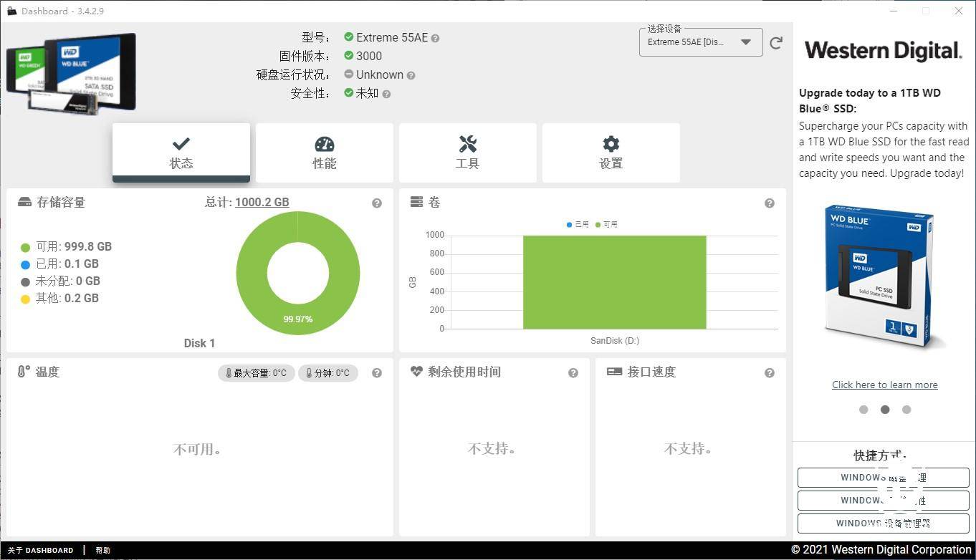Toggle the 最大容量 0°C temperature badge
This screenshot has width=976, height=560.
[x=256, y=372]
